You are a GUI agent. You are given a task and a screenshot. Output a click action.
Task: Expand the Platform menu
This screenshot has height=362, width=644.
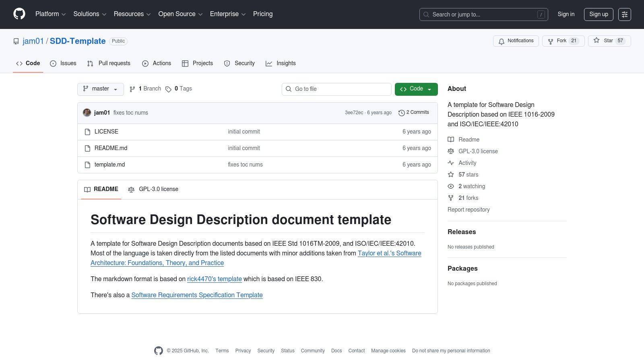(50, 14)
